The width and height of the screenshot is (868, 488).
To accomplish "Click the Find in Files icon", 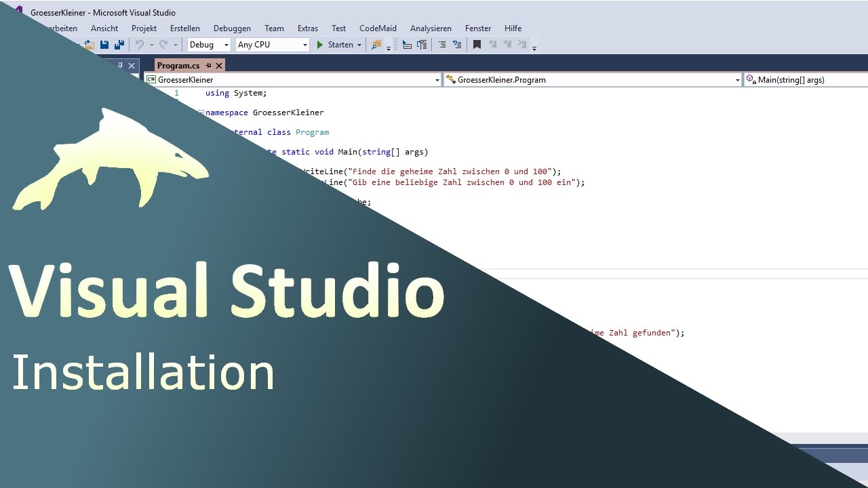I will [x=377, y=45].
